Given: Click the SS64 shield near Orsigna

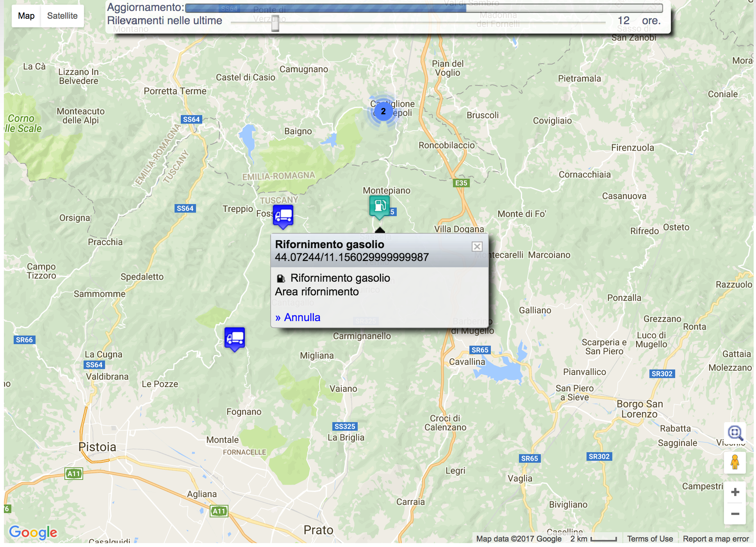Looking at the screenshot, I should tap(185, 208).
